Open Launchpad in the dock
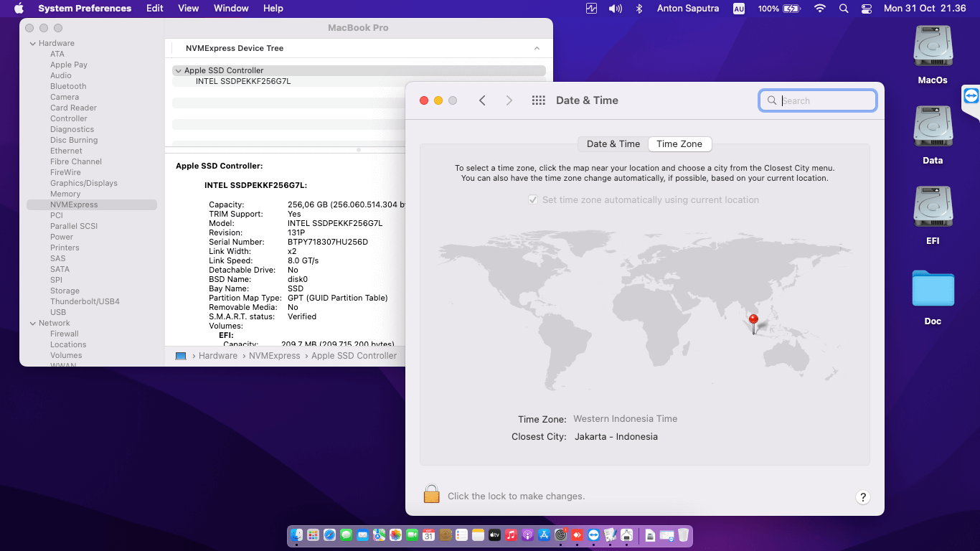The image size is (980, 551). (313, 534)
